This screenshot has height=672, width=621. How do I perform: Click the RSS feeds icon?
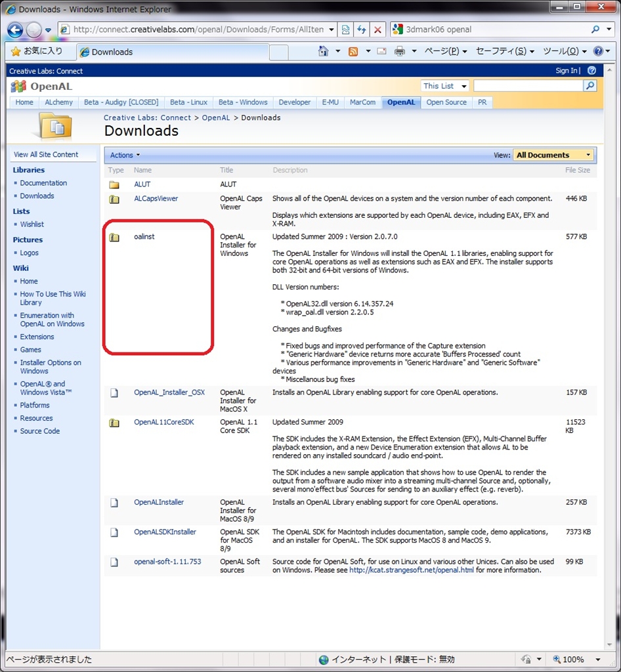[x=353, y=51]
